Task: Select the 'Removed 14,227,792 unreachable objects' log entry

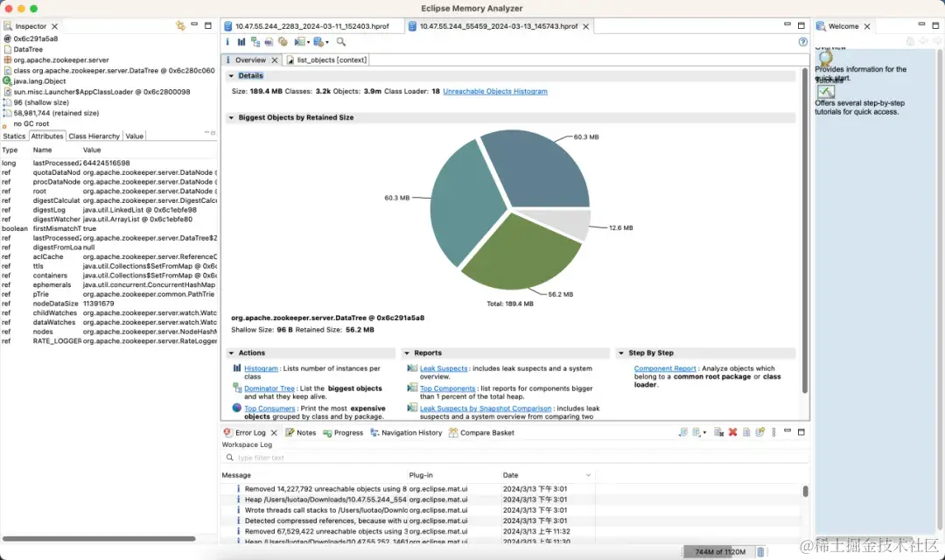Action: 408,489
